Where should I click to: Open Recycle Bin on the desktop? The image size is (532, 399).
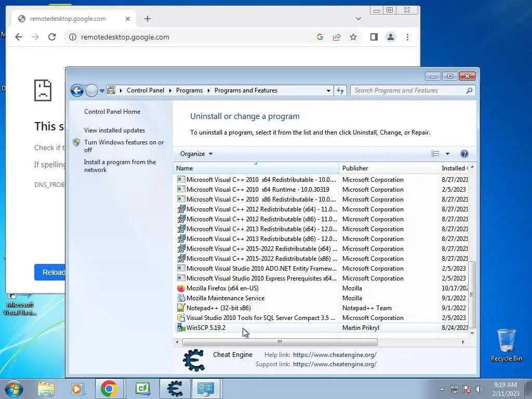[x=506, y=345]
